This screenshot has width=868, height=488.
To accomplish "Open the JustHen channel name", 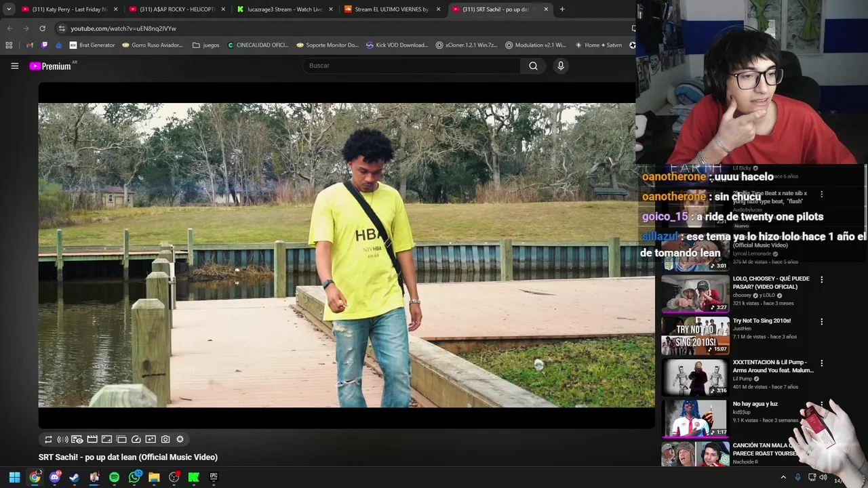I will (x=743, y=329).
